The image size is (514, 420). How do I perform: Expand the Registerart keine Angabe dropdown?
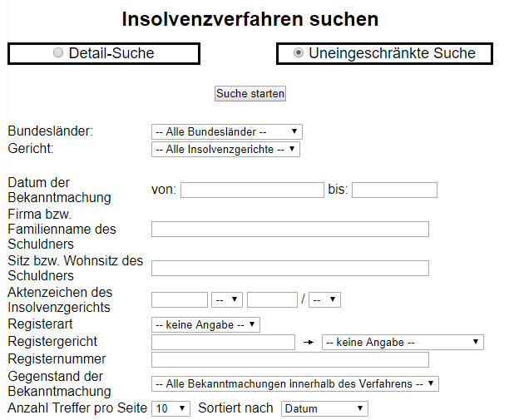pyautogui.click(x=205, y=325)
